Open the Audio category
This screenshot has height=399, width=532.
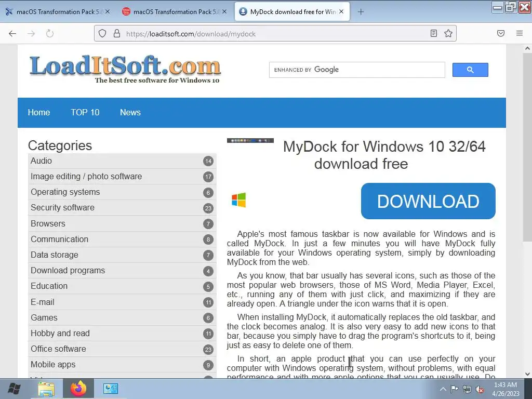point(122,161)
